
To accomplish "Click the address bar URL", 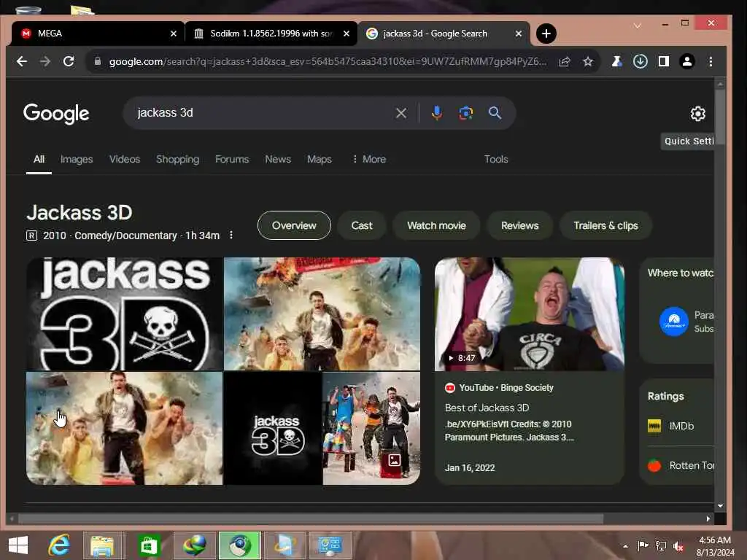I will coord(328,61).
